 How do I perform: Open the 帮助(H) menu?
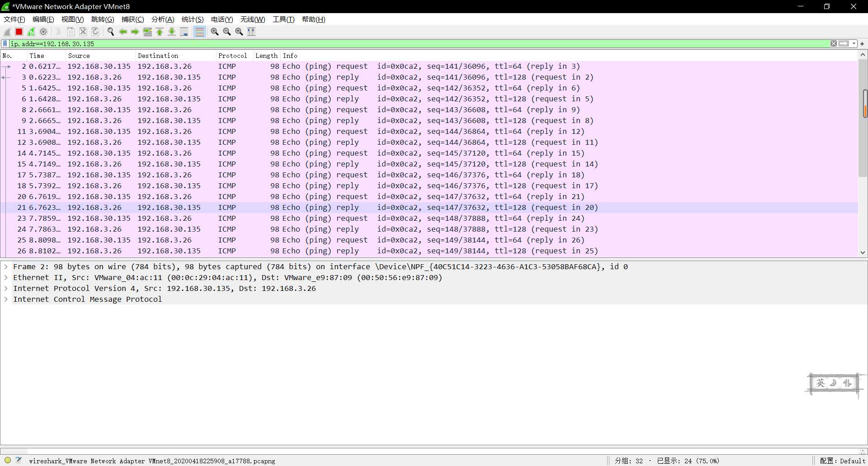tap(314, 19)
